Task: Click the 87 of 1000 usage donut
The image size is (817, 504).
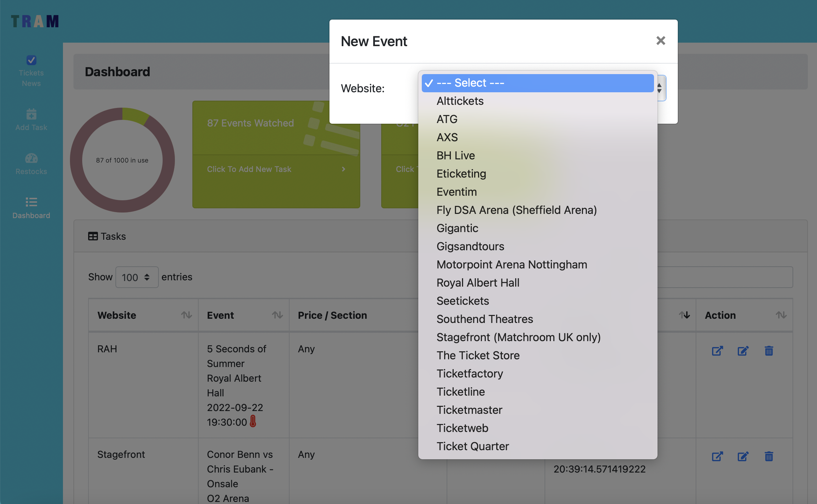Action: (122, 160)
